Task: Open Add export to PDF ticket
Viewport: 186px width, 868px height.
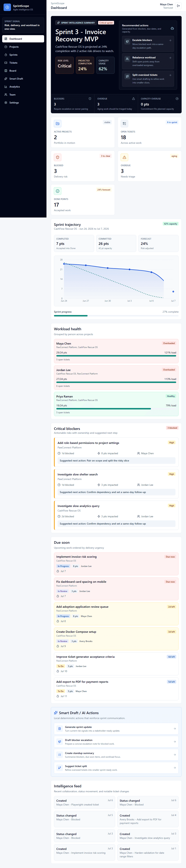Action: [x=116, y=689]
